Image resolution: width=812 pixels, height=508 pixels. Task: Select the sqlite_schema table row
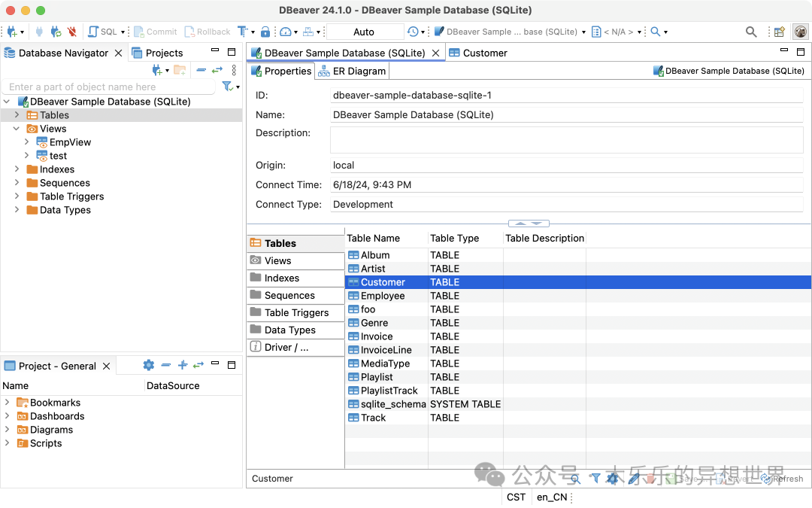point(578,404)
